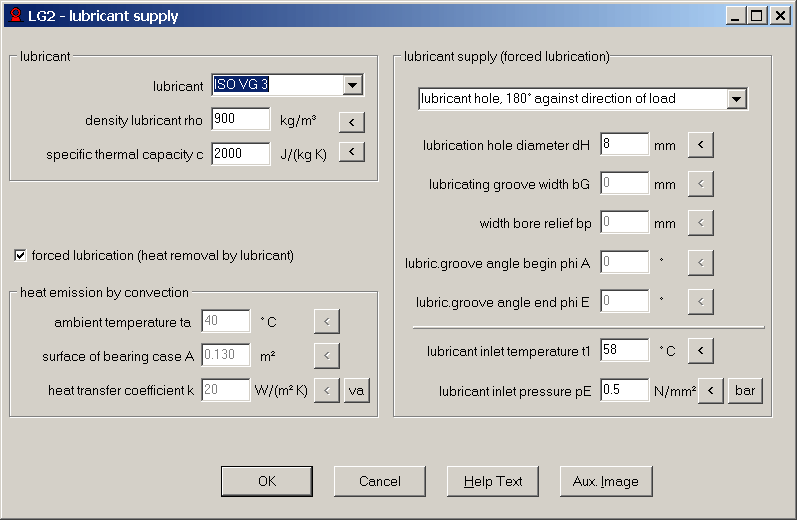This screenshot has height=520, width=797.
Task: Click the '<' button next to ambient temperature ta
Action: pyautogui.click(x=326, y=321)
